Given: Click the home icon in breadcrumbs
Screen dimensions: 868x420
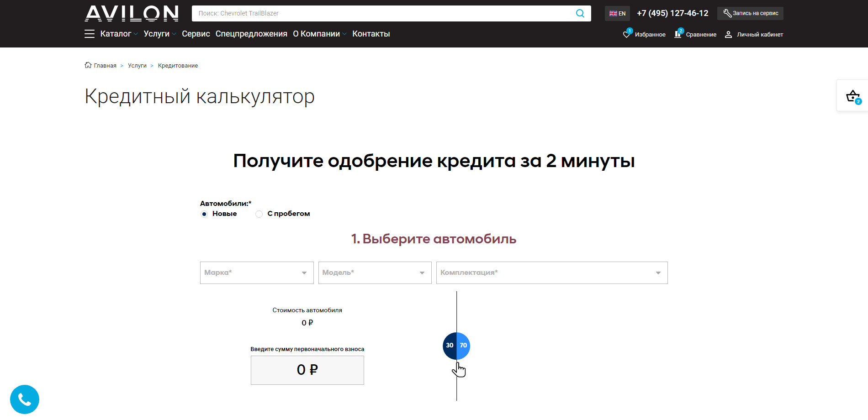Looking at the screenshot, I should point(88,65).
